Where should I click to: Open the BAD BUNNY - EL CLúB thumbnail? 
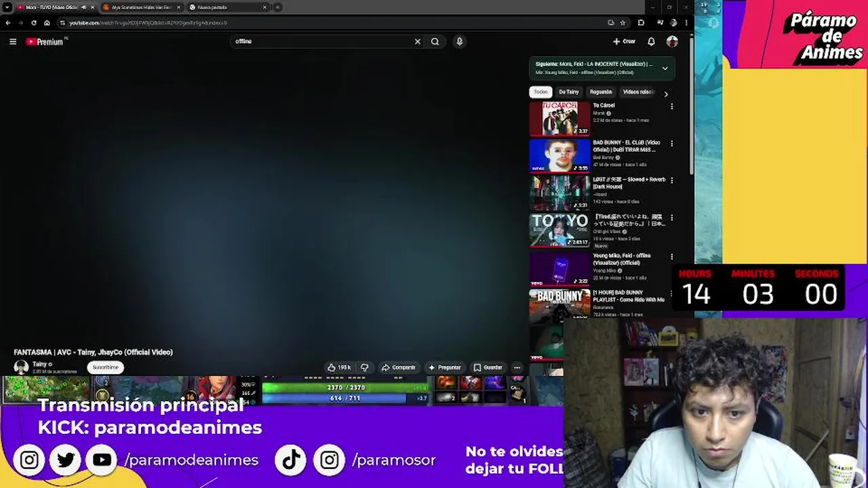coord(559,156)
